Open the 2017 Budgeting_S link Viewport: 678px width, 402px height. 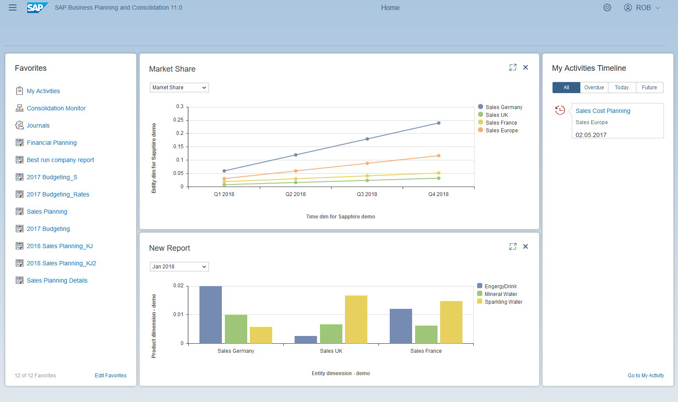[52, 177]
